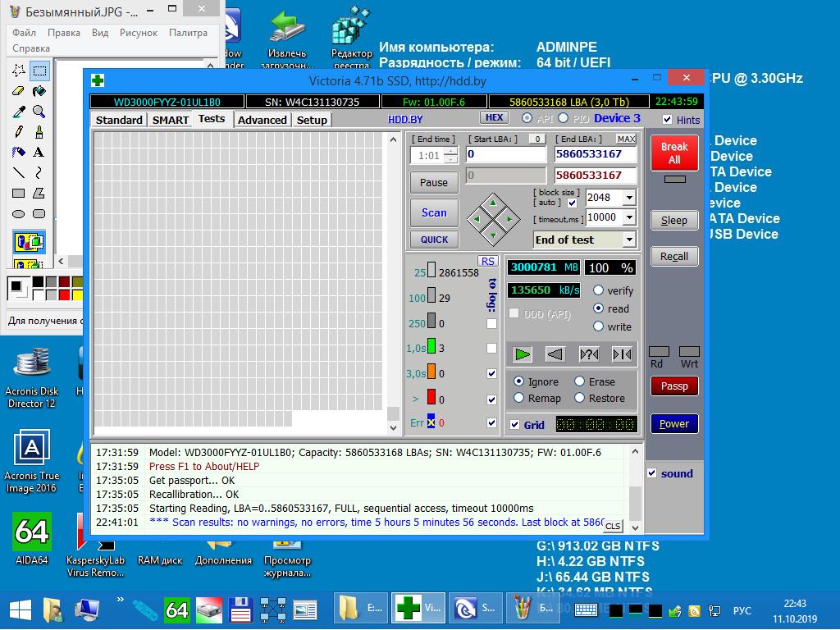Choose the fill bucket tool in Paint

[x=39, y=90]
